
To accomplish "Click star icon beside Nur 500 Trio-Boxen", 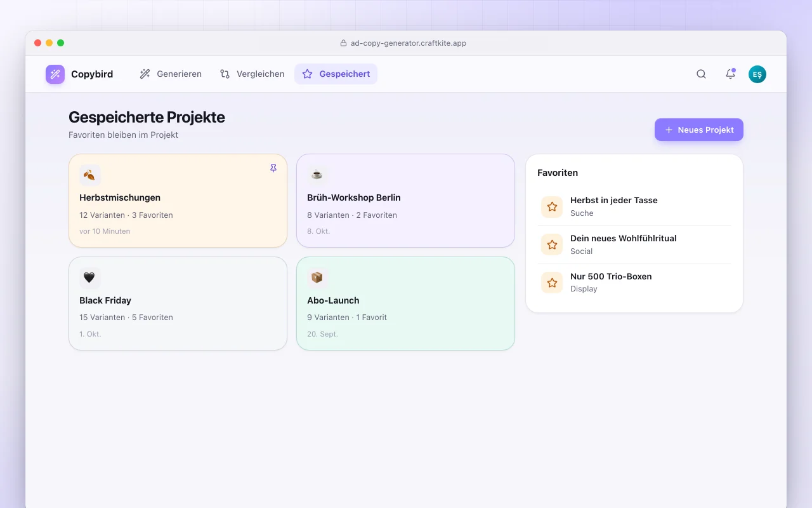I will [552, 283].
